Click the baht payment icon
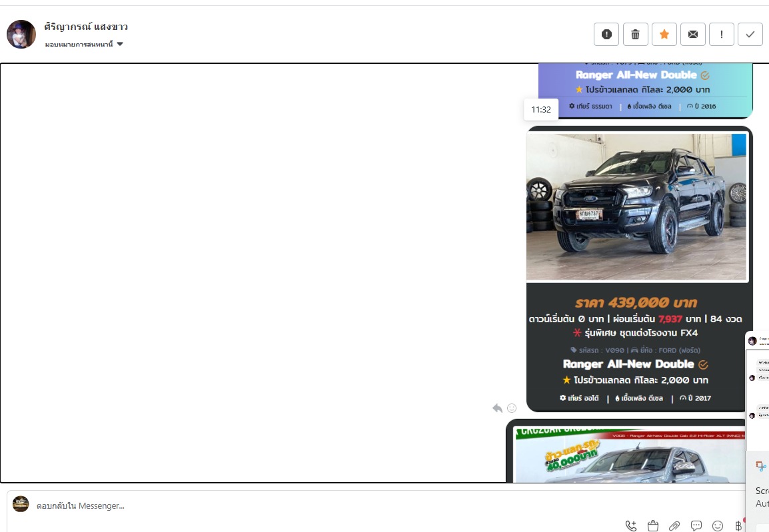 pos(738,525)
